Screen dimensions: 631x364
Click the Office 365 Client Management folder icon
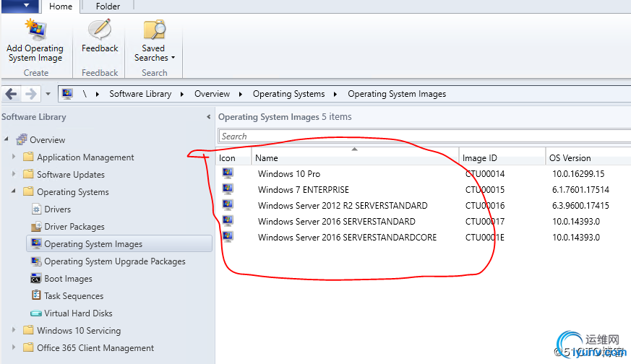pos(28,347)
